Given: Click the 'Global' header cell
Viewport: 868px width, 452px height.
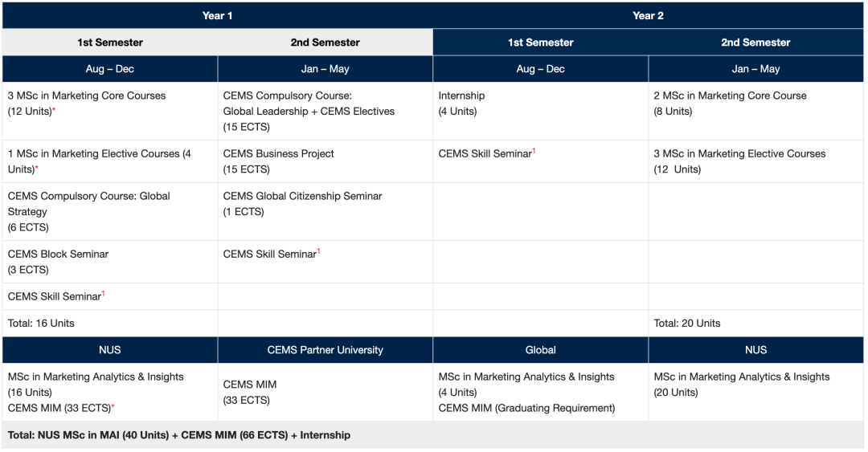Looking at the screenshot, I should (x=541, y=350).
